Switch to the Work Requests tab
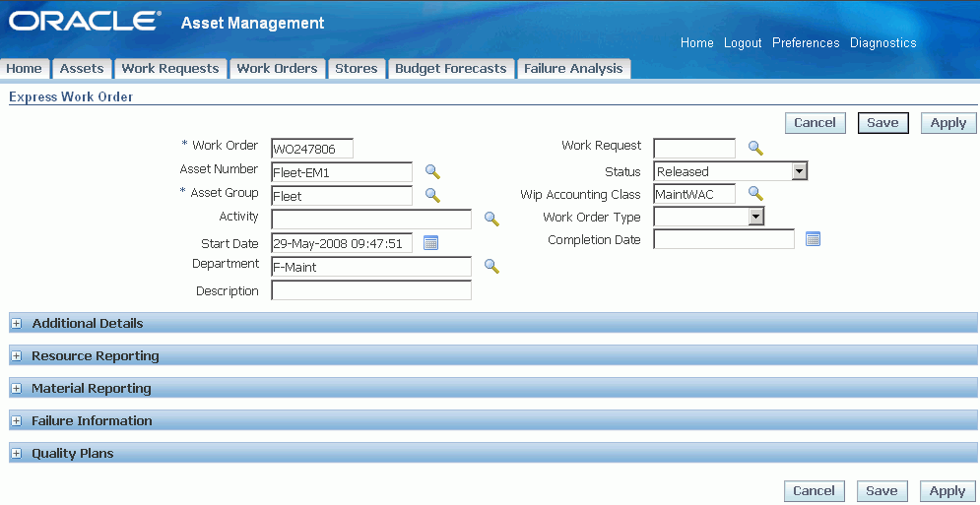Screen dimensions: 980x505 pos(170,69)
